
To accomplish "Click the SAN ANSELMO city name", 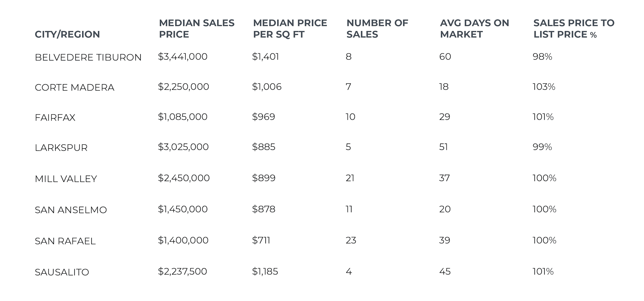I will 71,210.
